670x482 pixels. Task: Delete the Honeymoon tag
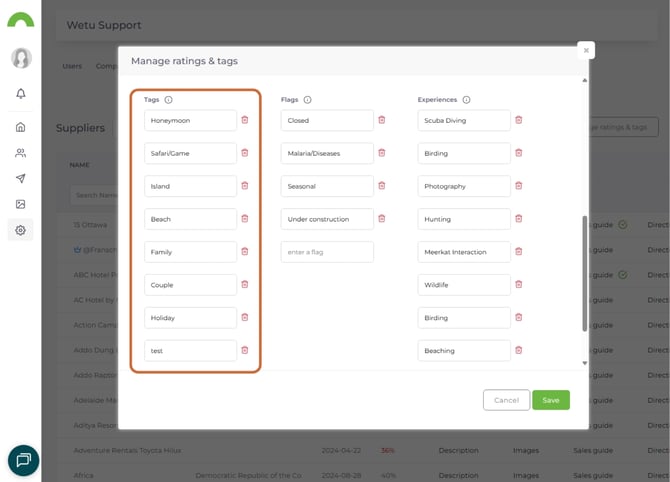[245, 120]
